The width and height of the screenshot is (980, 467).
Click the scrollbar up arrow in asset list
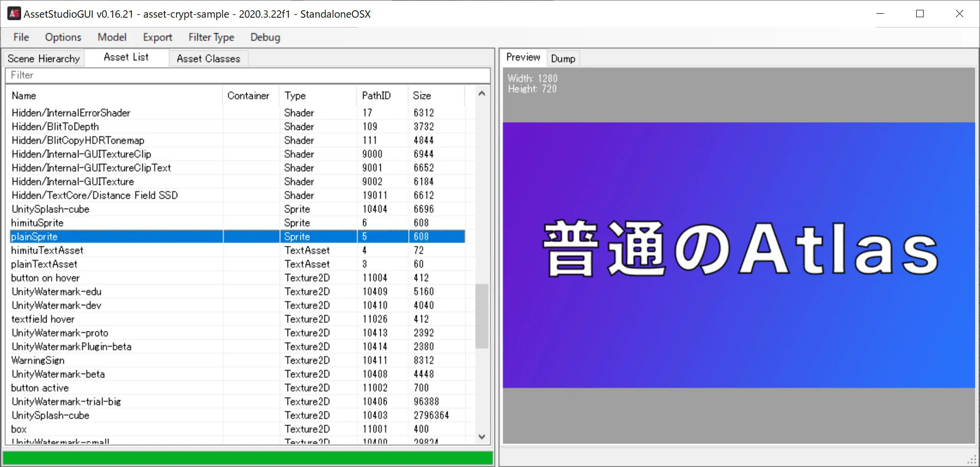tap(482, 93)
